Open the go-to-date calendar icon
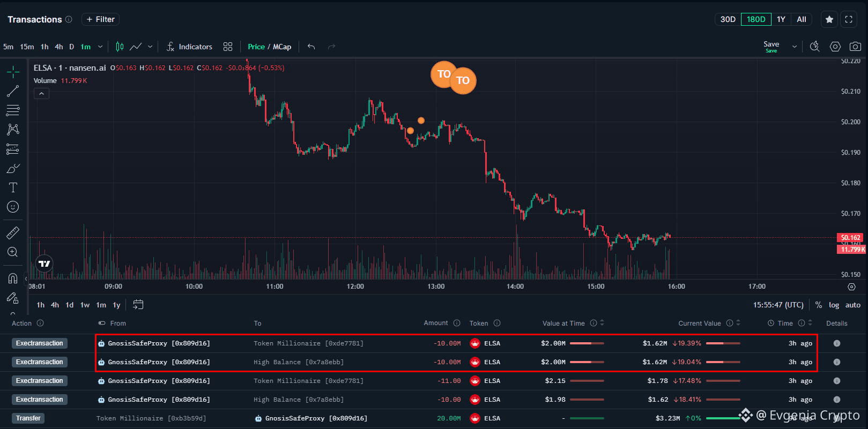 pyautogui.click(x=138, y=305)
